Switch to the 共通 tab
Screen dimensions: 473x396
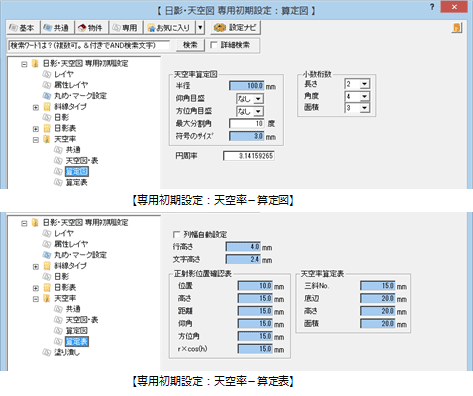pyautogui.click(x=57, y=28)
